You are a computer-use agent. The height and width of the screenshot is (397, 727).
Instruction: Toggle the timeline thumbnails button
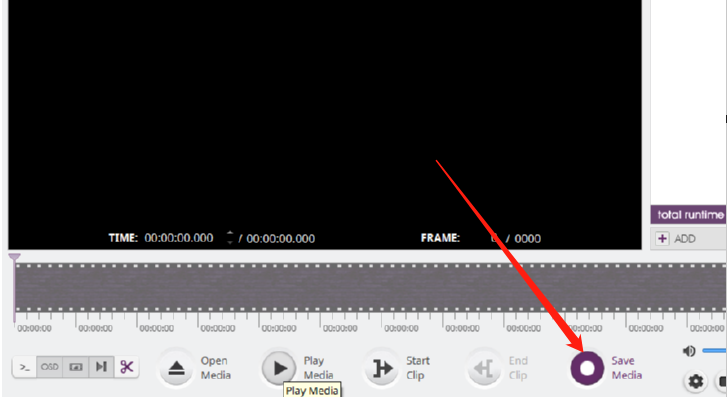76,367
